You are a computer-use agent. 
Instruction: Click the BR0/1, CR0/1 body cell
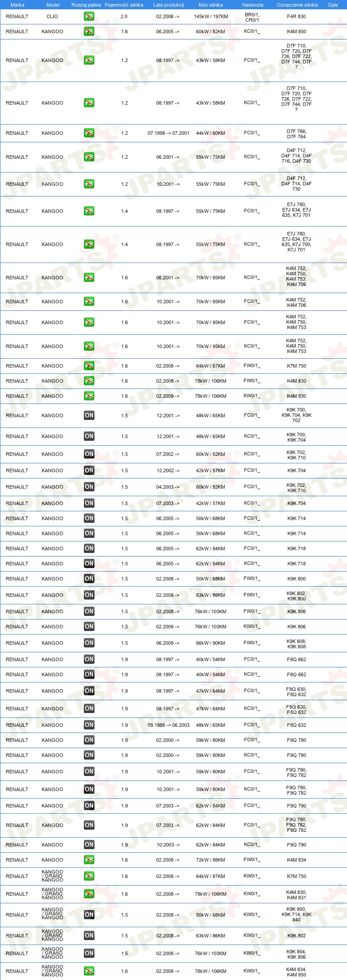[252, 17]
